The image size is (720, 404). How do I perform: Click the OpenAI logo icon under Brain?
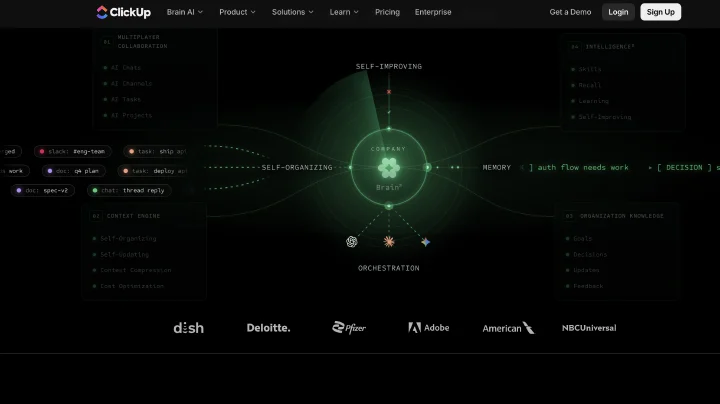352,241
